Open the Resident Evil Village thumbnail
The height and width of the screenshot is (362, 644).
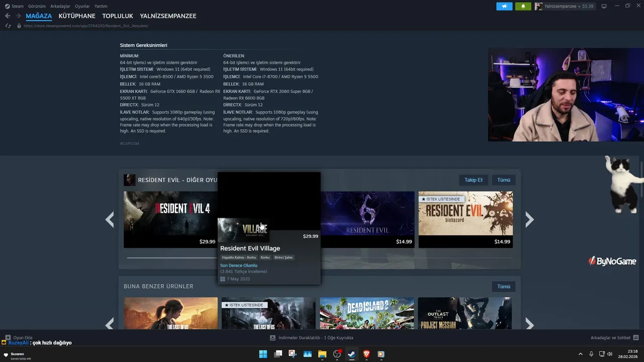(x=243, y=230)
